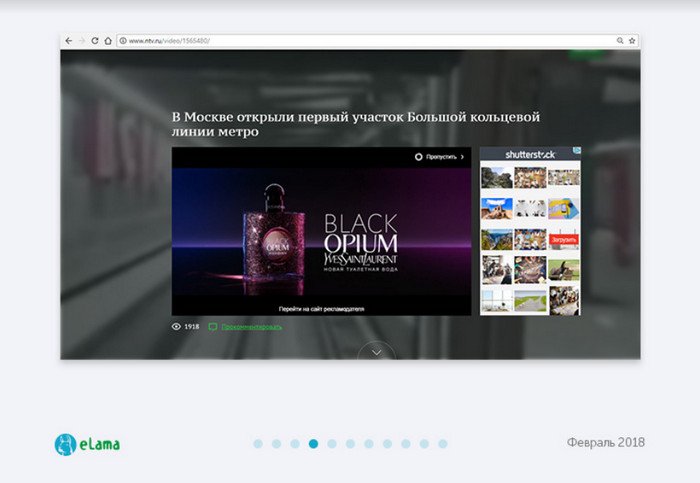Image resolution: width=700 pixels, height=483 pixels.
Task: Click the active fourth pagination dot
Action: tap(313, 444)
